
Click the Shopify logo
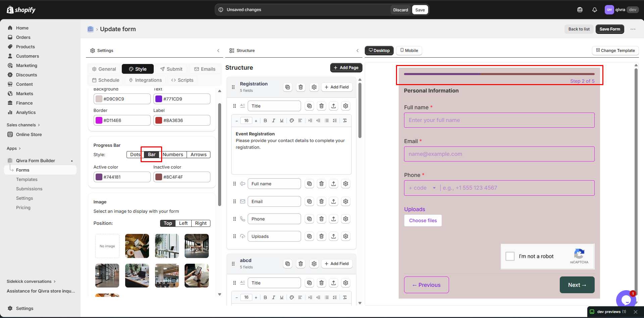point(21,10)
